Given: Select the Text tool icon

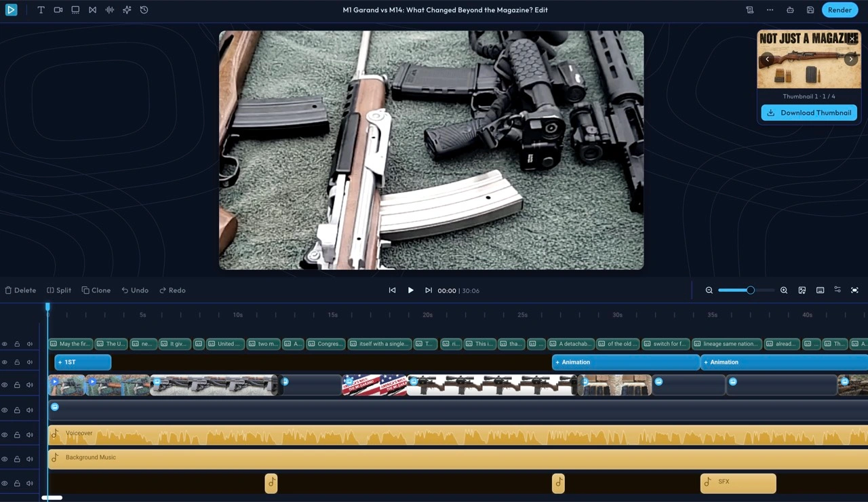Looking at the screenshot, I should coord(41,10).
